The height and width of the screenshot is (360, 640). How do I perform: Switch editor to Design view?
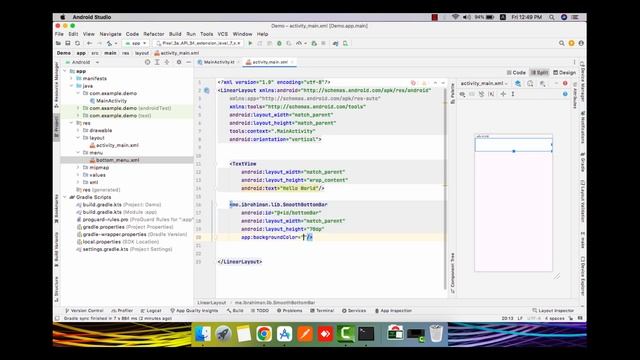point(564,72)
